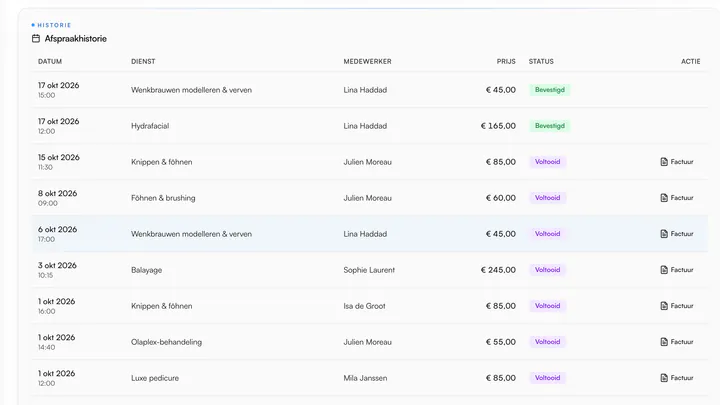Open Factuur for Isa de Groot appointment

[x=677, y=306]
